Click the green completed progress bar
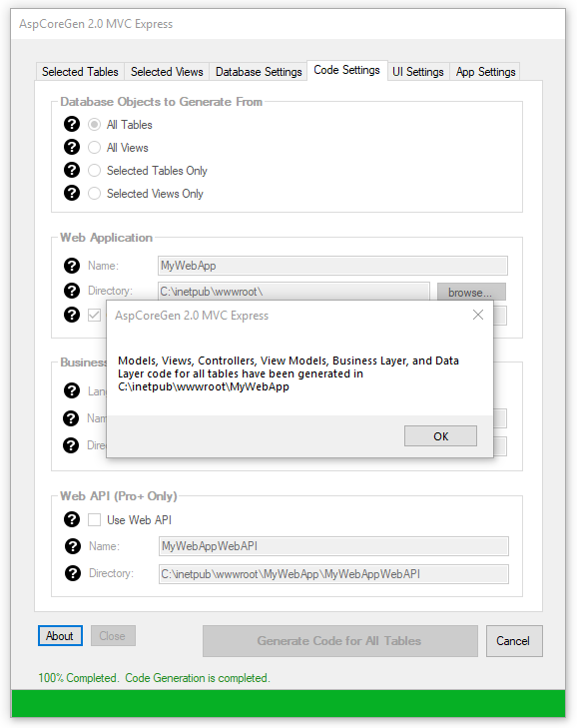The image size is (577, 728). coord(288,703)
